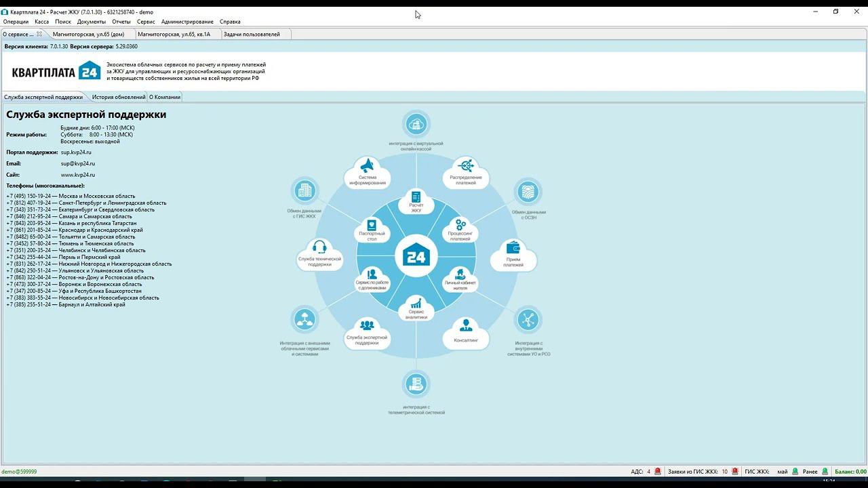The image size is (868, 488).
Task: Click the Расчет ЖКУ icon
Action: [416, 197]
